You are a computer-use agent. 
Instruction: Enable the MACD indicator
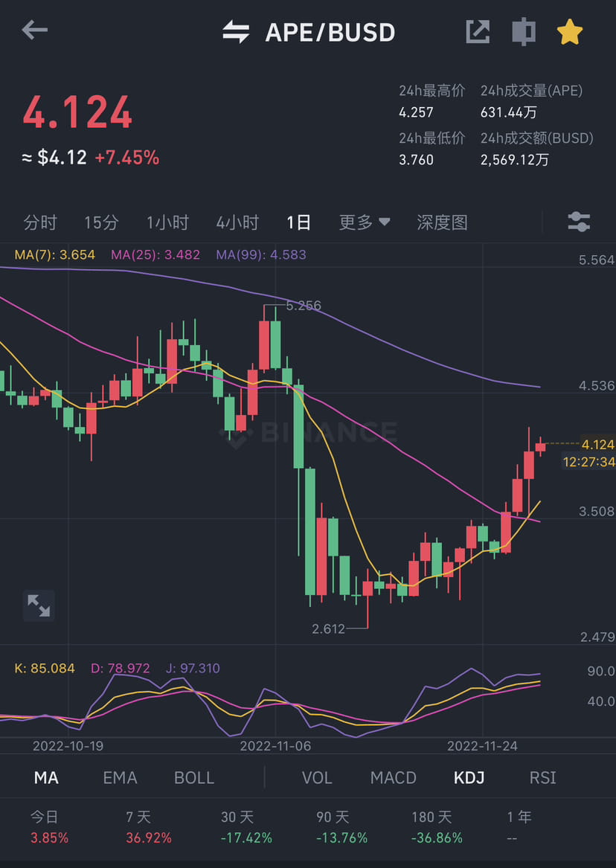pos(393,777)
